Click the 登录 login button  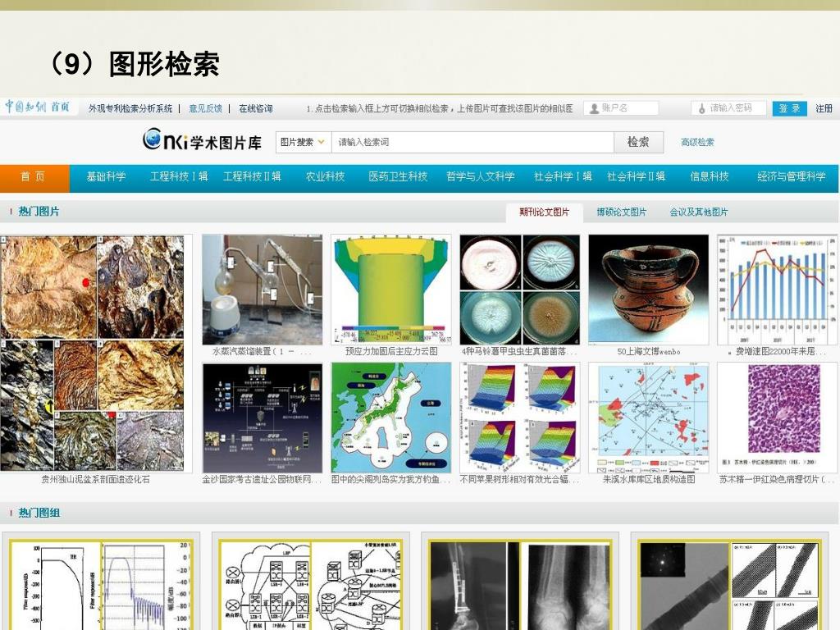coord(789,108)
